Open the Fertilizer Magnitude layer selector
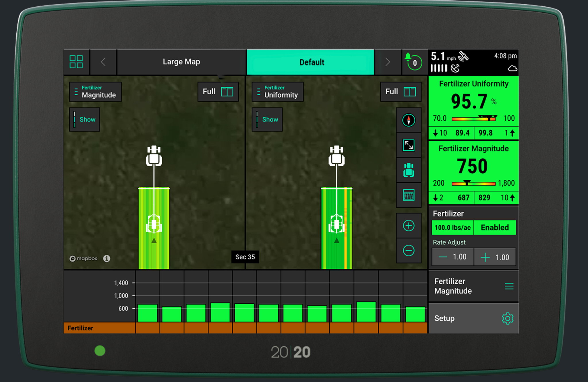This screenshot has width=588, height=382. (95, 92)
